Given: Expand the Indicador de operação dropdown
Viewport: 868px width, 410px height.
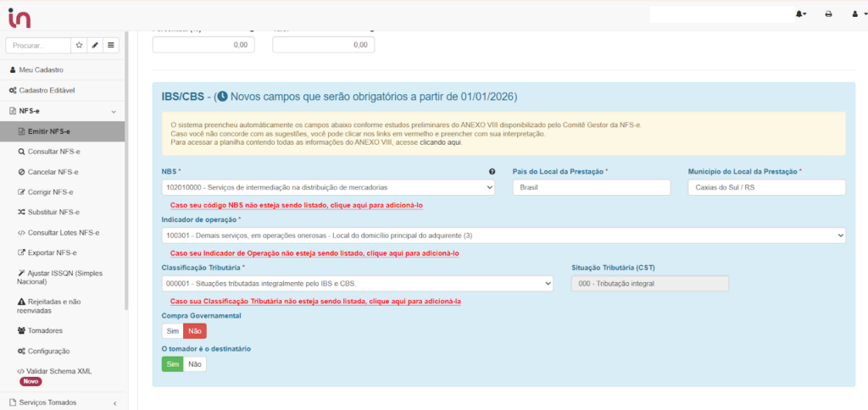Looking at the screenshot, I should [504, 235].
